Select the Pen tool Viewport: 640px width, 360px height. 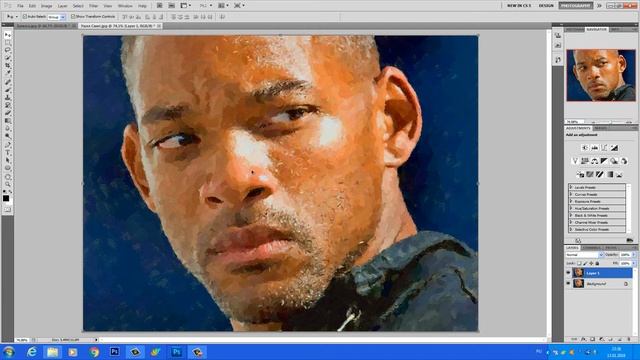7,144
